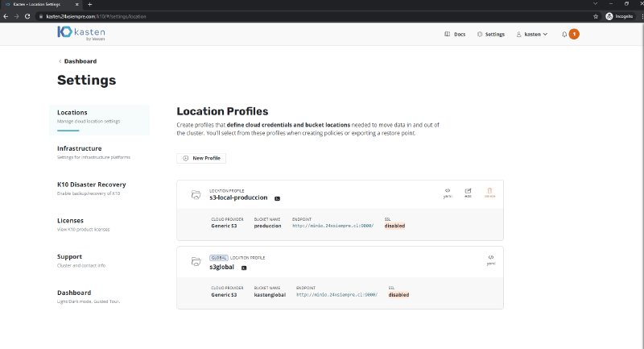The image size is (644, 349).
Task: Reload the current page
Action: 27,16
